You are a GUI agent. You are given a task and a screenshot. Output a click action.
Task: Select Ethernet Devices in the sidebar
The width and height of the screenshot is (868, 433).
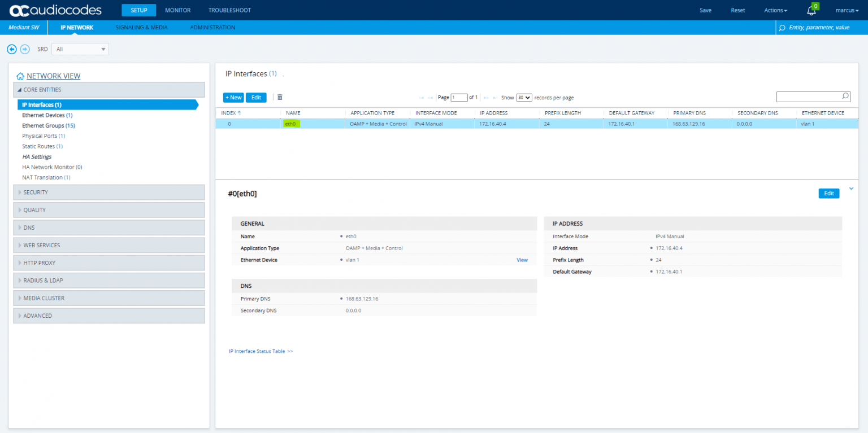(44, 115)
